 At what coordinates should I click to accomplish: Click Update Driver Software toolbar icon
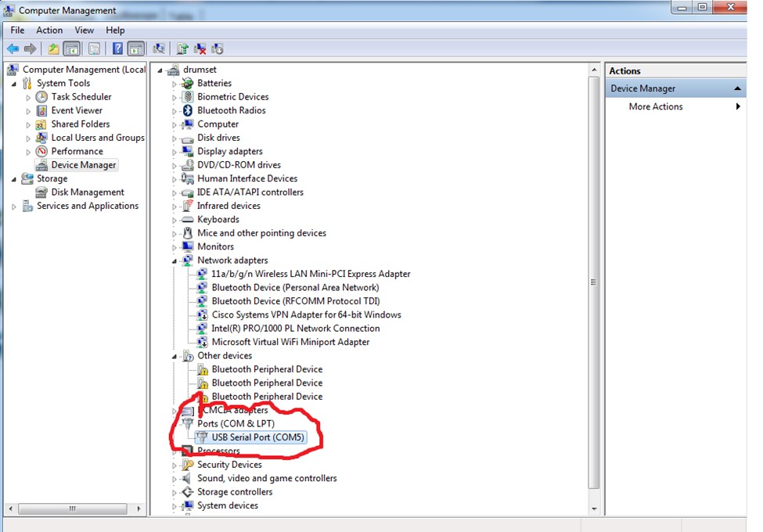click(x=182, y=49)
